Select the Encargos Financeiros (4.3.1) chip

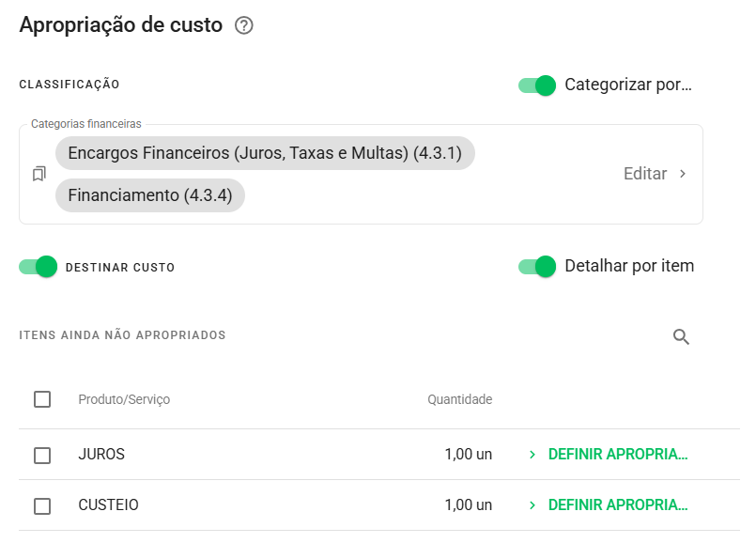[x=265, y=153]
